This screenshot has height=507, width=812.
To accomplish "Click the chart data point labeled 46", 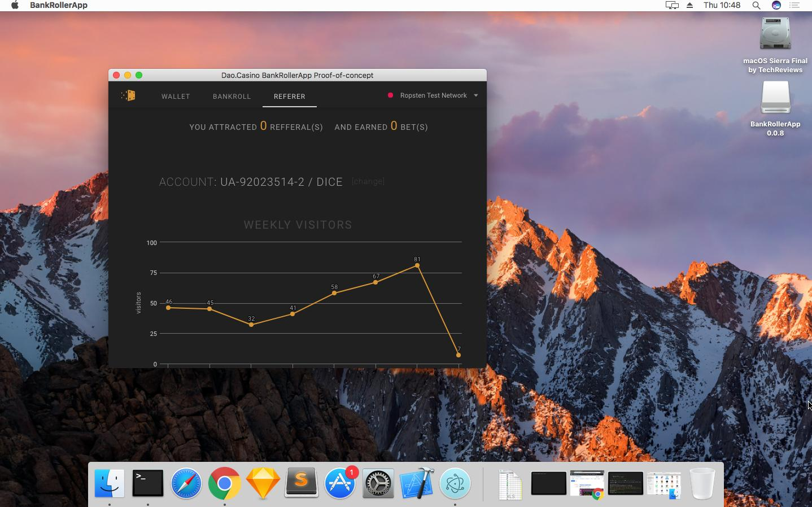I will 168,308.
